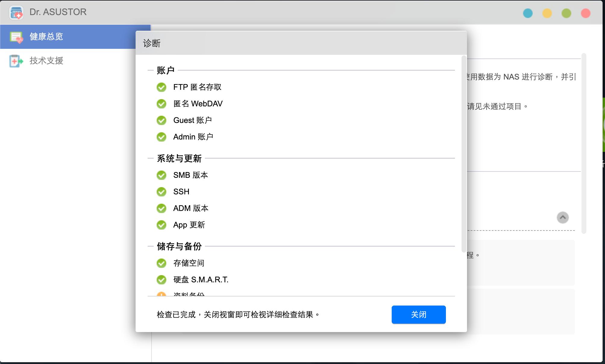This screenshot has height=364, width=605.
Task: Click the Dr. ASUSTOR app icon
Action: (16, 13)
